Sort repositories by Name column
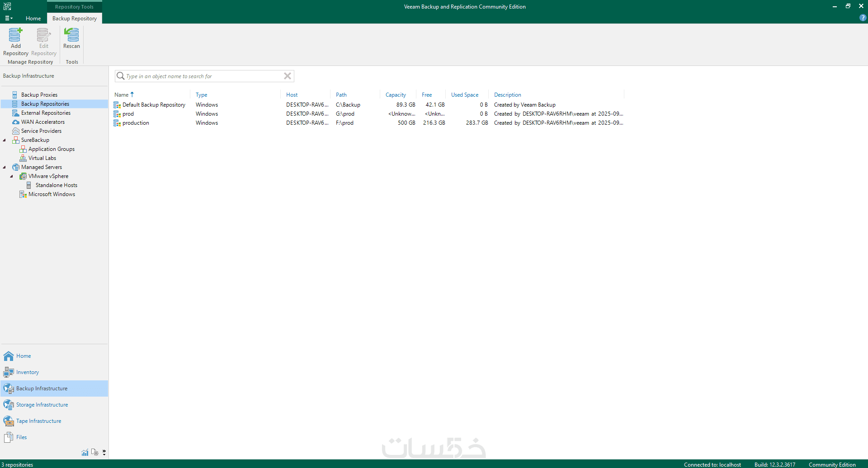The width and height of the screenshot is (868, 468). pyautogui.click(x=122, y=95)
